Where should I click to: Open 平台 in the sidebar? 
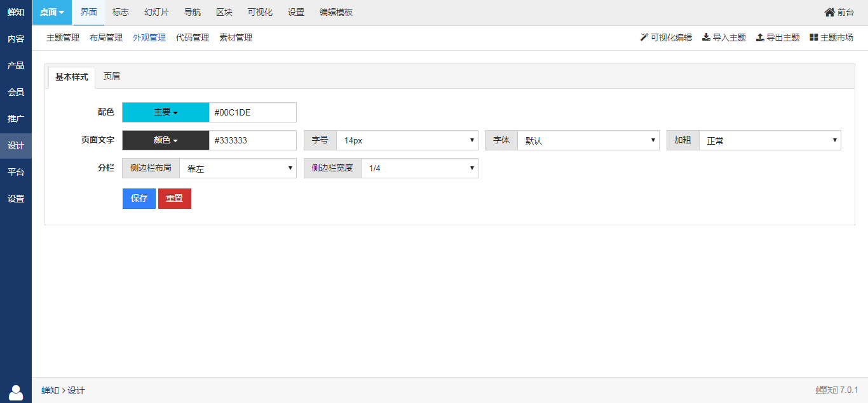(x=16, y=172)
